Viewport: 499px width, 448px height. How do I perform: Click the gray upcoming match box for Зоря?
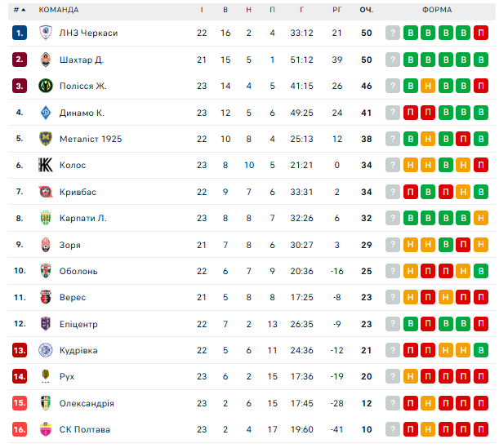393,245
